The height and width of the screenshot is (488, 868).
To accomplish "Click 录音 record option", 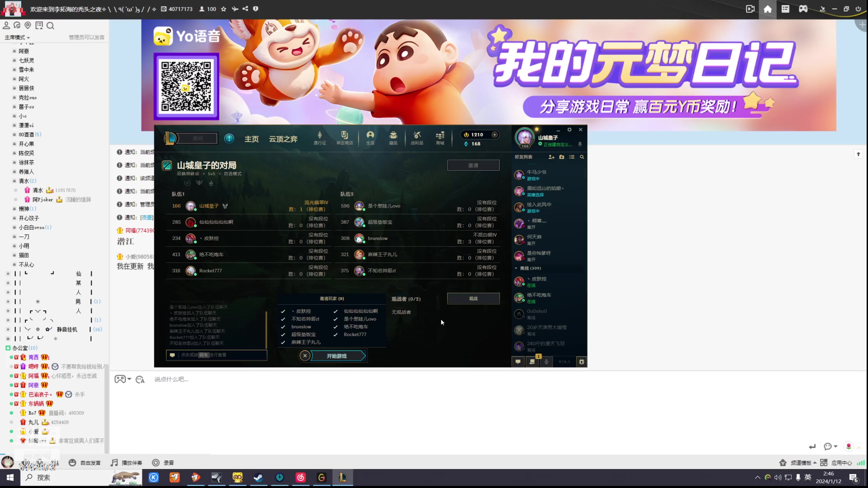I will [163, 463].
